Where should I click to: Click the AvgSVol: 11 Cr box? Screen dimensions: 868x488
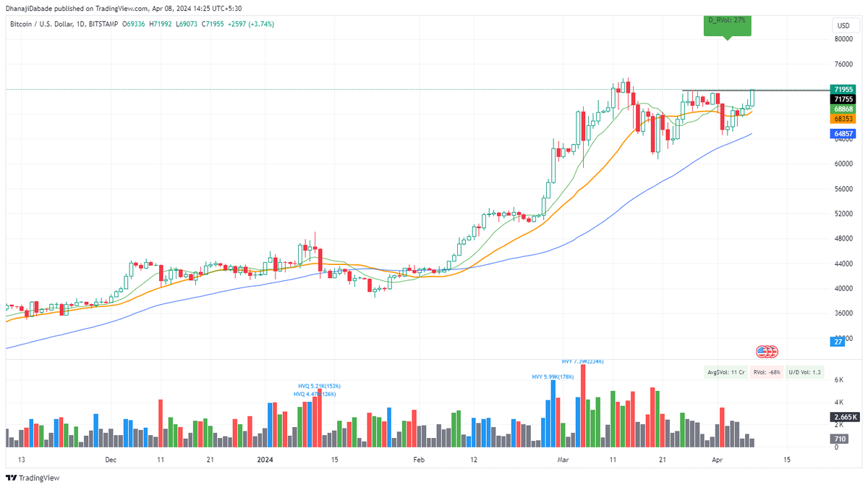coord(726,372)
